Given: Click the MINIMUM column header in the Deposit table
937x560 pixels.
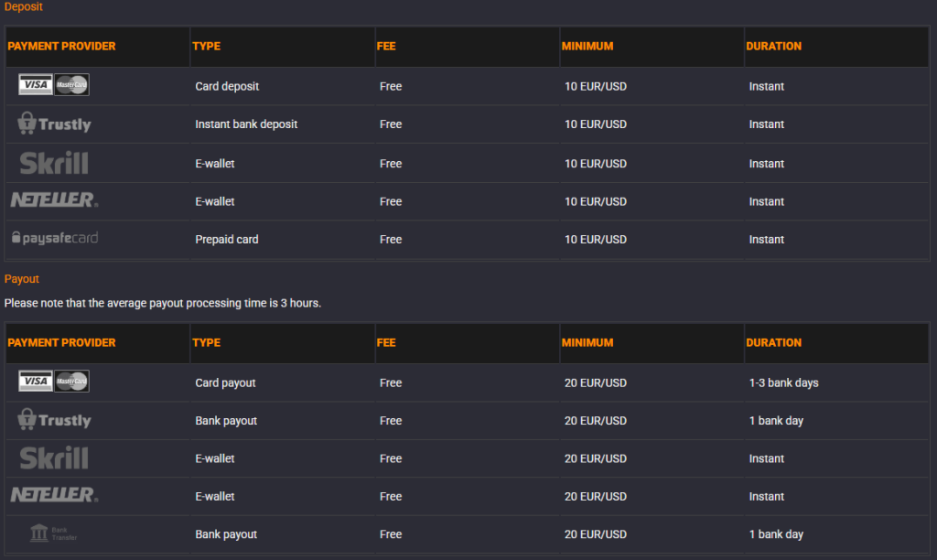Looking at the screenshot, I should click(x=588, y=47).
